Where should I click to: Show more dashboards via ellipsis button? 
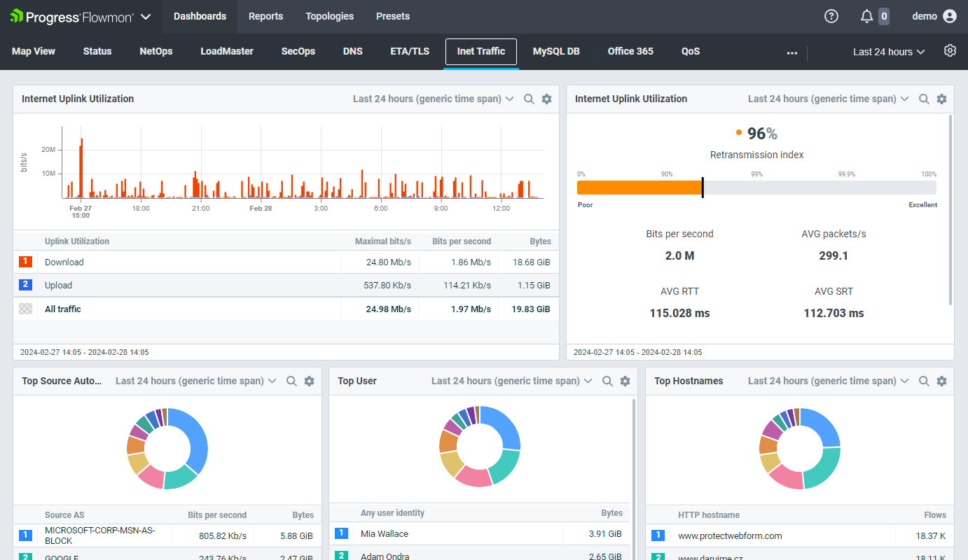coord(792,52)
